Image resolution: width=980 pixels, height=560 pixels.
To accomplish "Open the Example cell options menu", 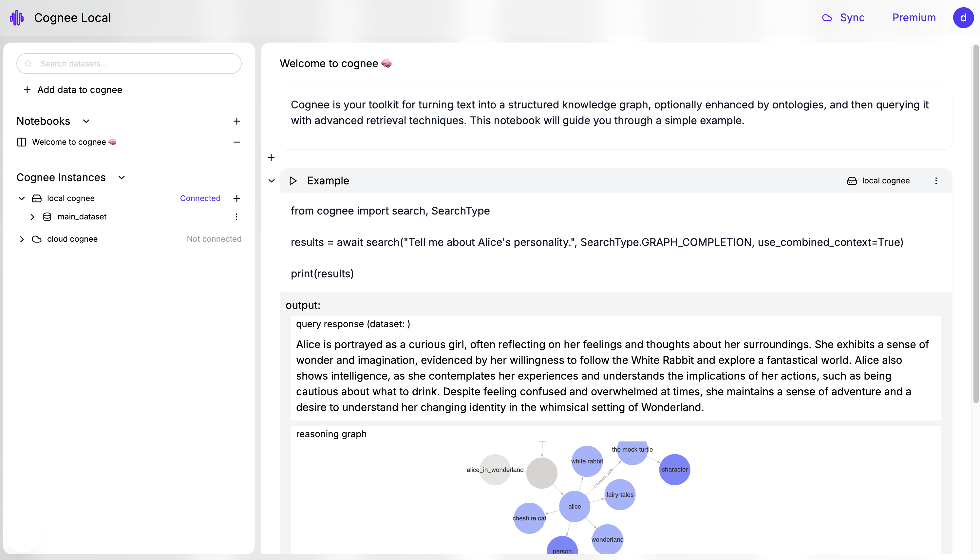I will coord(936,181).
